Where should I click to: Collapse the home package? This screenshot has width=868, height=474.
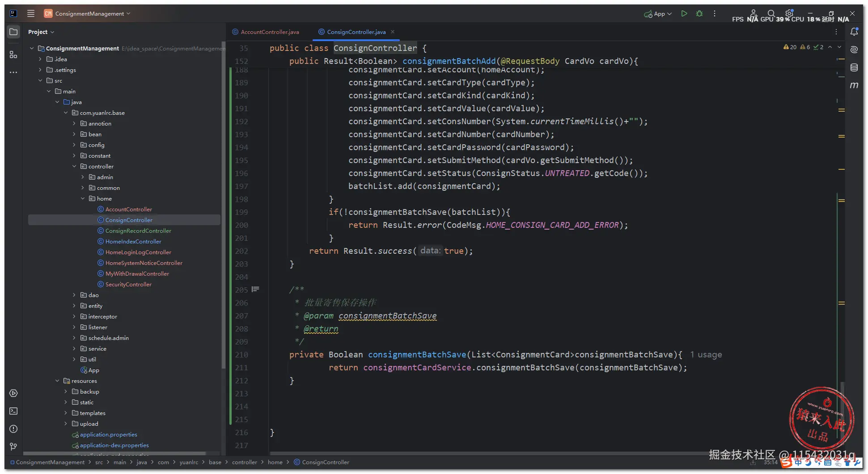83,198
